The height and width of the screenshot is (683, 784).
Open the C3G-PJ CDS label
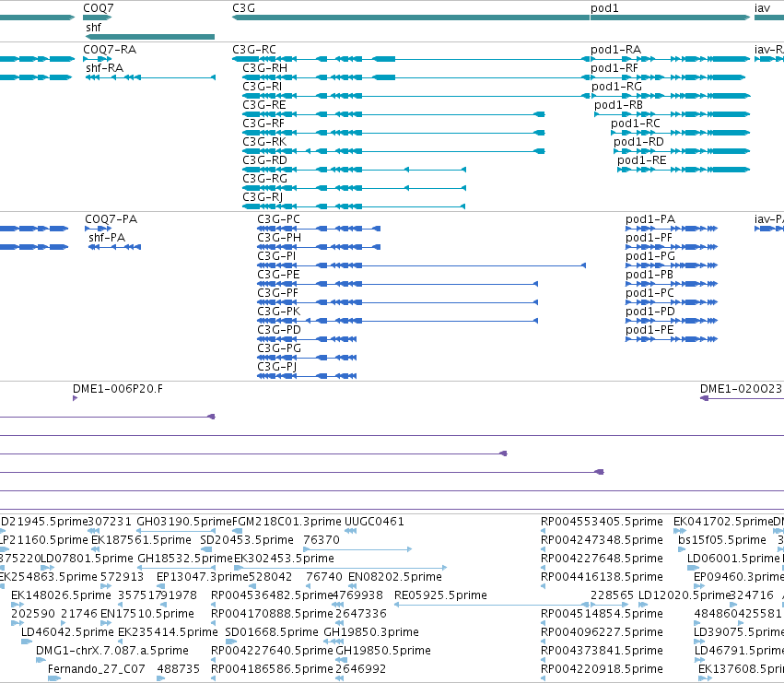point(277,367)
